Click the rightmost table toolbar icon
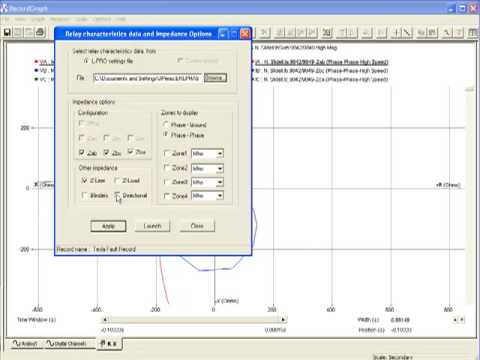Image resolution: width=480 pixels, height=360 pixels. point(472,32)
